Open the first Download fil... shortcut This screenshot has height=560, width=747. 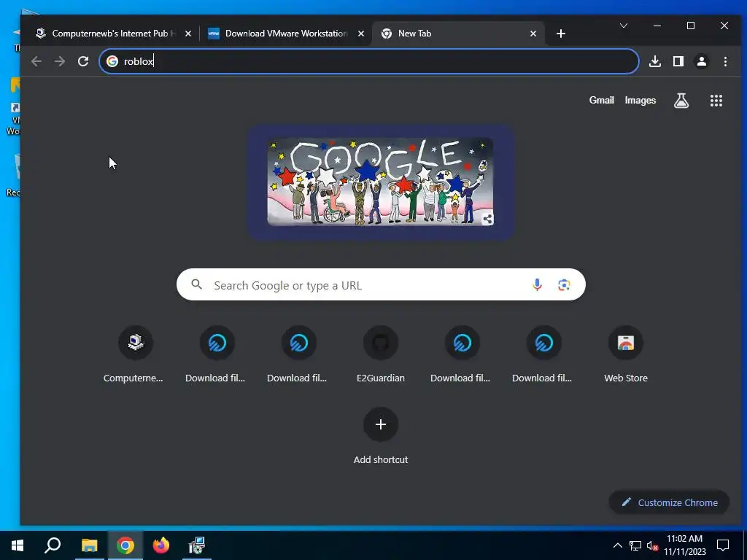[217, 354]
